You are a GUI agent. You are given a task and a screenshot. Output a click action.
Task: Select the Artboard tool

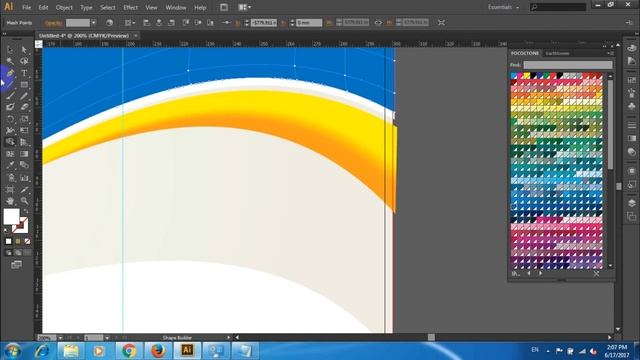(10, 189)
